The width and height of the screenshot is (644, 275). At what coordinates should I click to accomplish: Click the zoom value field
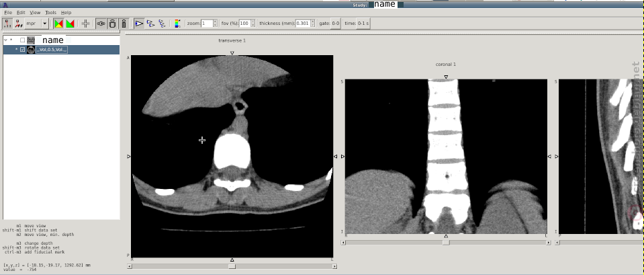pyautogui.click(x=207, y=24)
